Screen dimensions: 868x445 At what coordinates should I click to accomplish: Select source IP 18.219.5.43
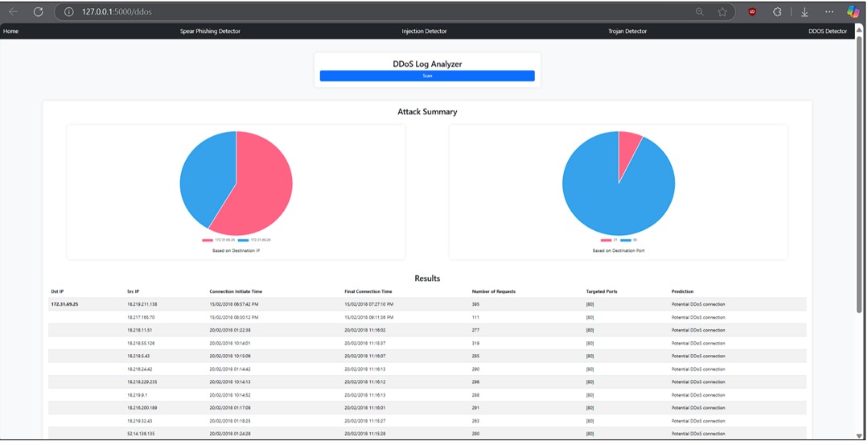[138, 356]
